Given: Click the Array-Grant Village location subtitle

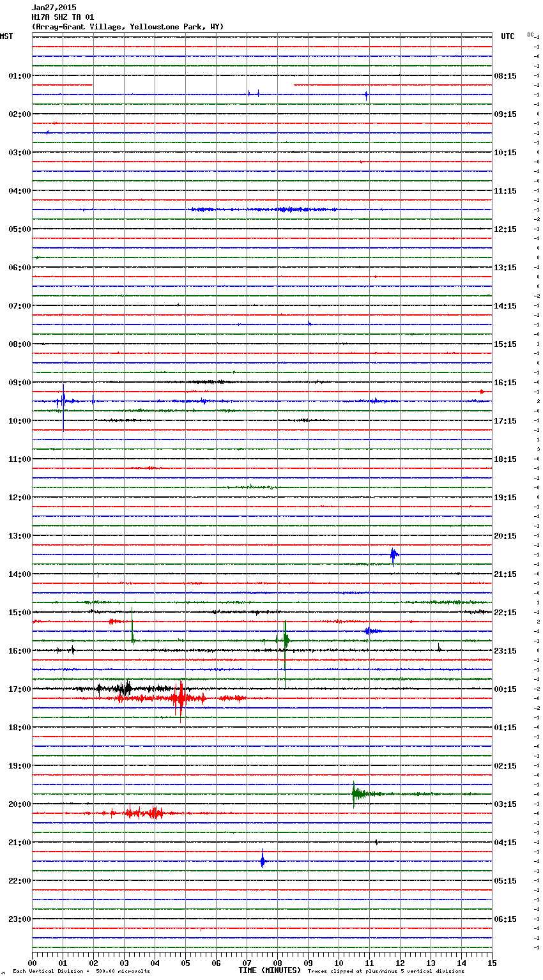Looking at the screenshot, I should click(128, 27).
